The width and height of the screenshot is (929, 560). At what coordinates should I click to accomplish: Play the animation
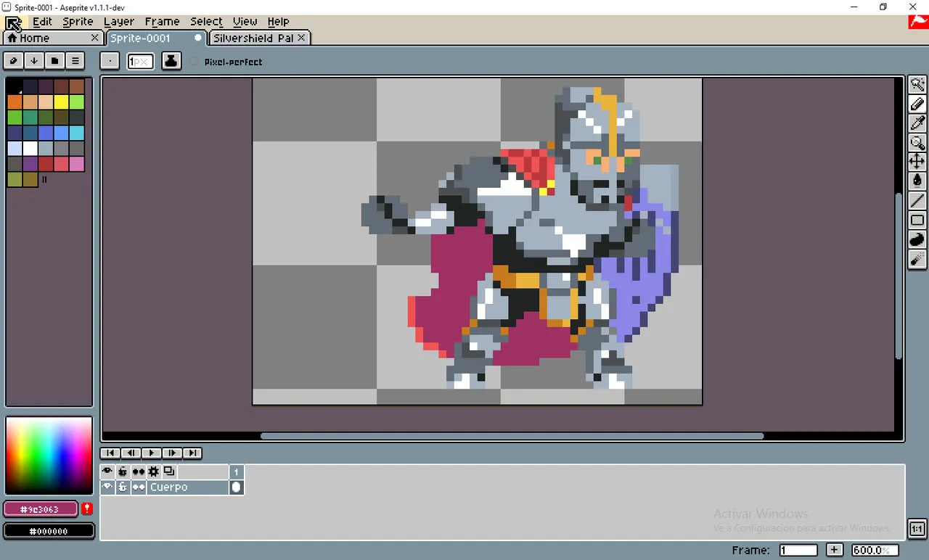coord(152,453)
